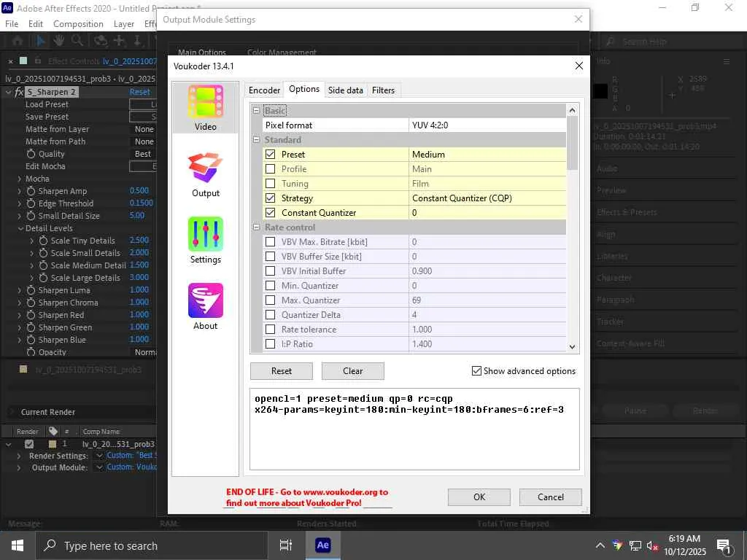Select the Selection arrow tool in After Effects
747x560 pixels.
coord(41,41)
